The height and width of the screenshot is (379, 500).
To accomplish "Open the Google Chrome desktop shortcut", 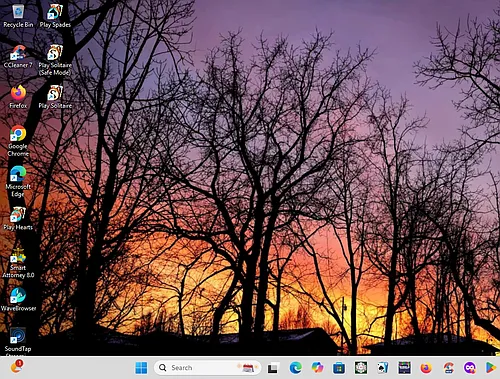I will tap(18, 141).
